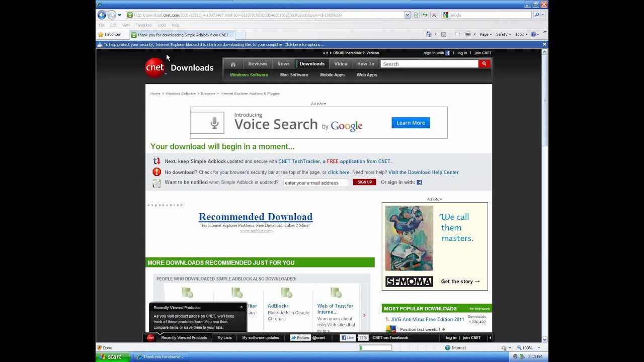The height and width of the screenshot is (362, 644).
Task: Open the Reviews section
Action: 258,64
